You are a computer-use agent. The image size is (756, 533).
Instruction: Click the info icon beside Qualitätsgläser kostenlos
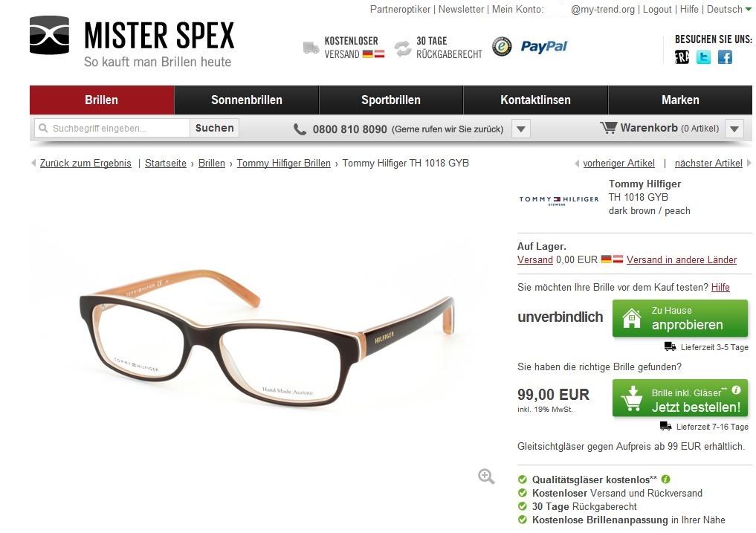(665, 479)
